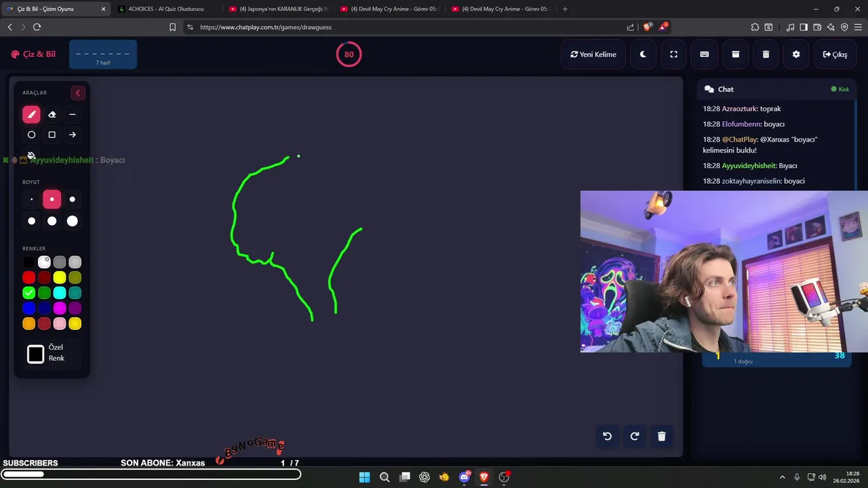
Task: Undo the last drawing stroke
Action: [x=608, y=436]
